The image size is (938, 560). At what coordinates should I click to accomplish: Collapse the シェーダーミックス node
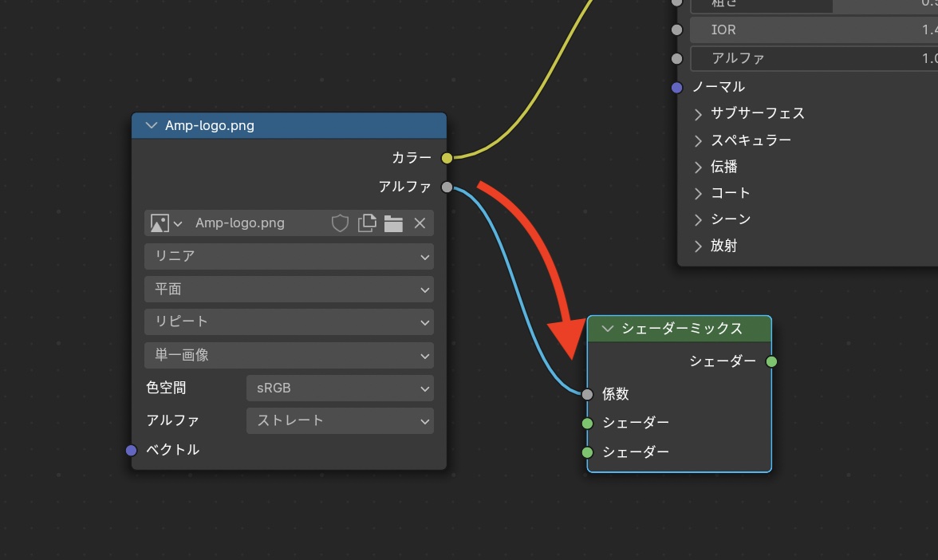[609, 329]
